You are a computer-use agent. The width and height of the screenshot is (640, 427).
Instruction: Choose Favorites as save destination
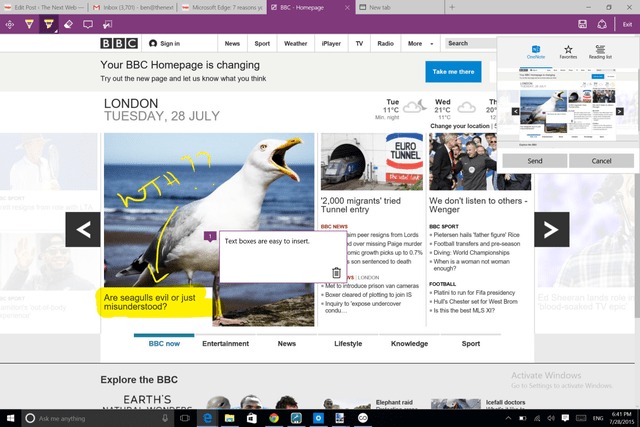(x=568, y=52)
